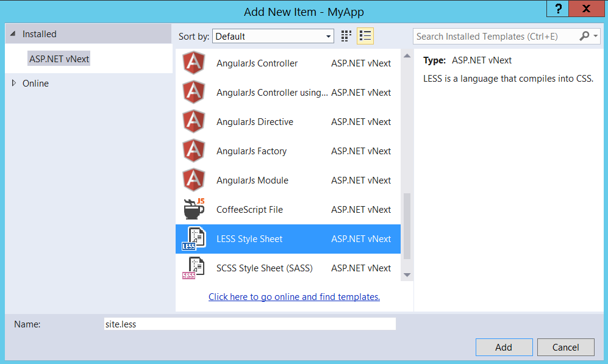
Task: Switch to medium icons list view
Action: (x=365, y=36)
